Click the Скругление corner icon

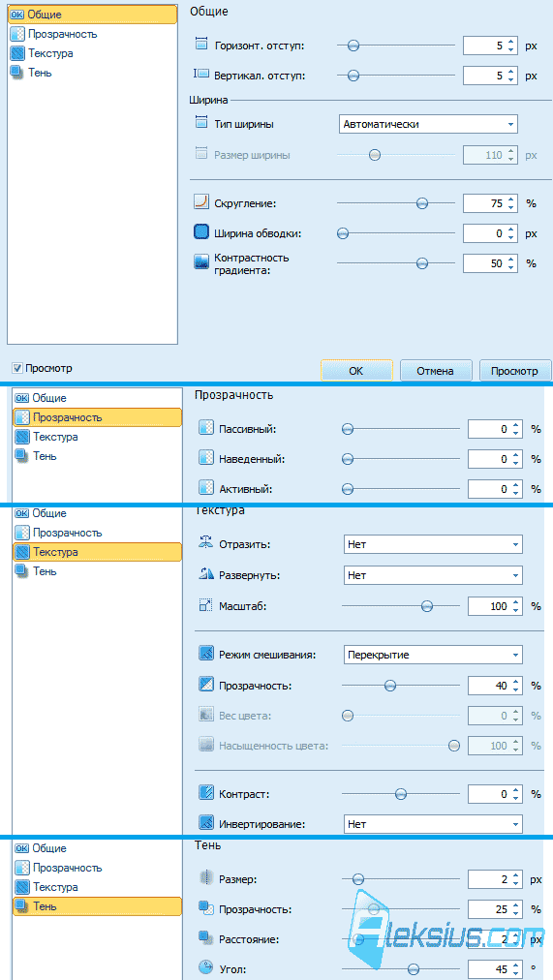[x=200, y=203]
